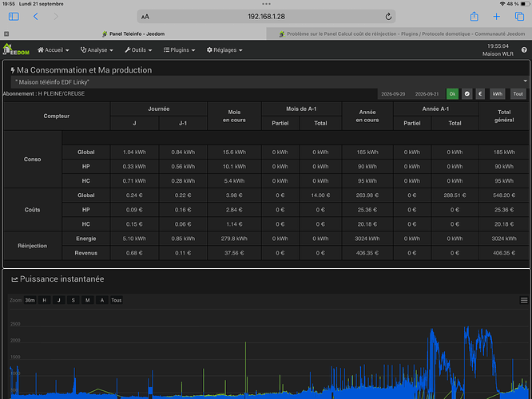This screenshot has width=532, height=399.
Task: Click the Maison WLR label
Action: (498, 54)
